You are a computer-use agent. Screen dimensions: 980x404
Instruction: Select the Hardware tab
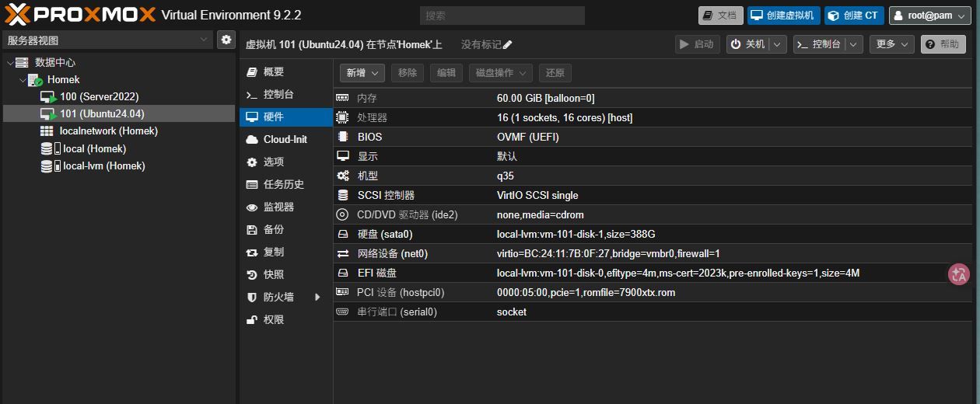[285, 117]
